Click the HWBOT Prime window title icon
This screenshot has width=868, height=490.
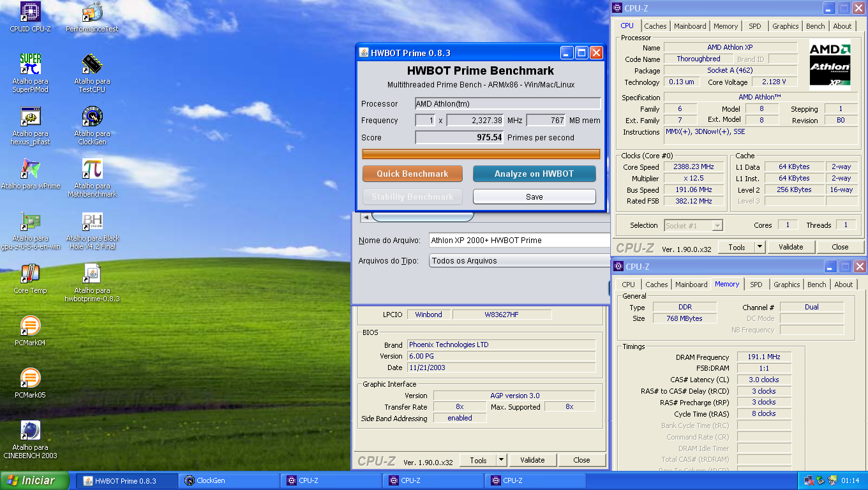coord(364,53)
